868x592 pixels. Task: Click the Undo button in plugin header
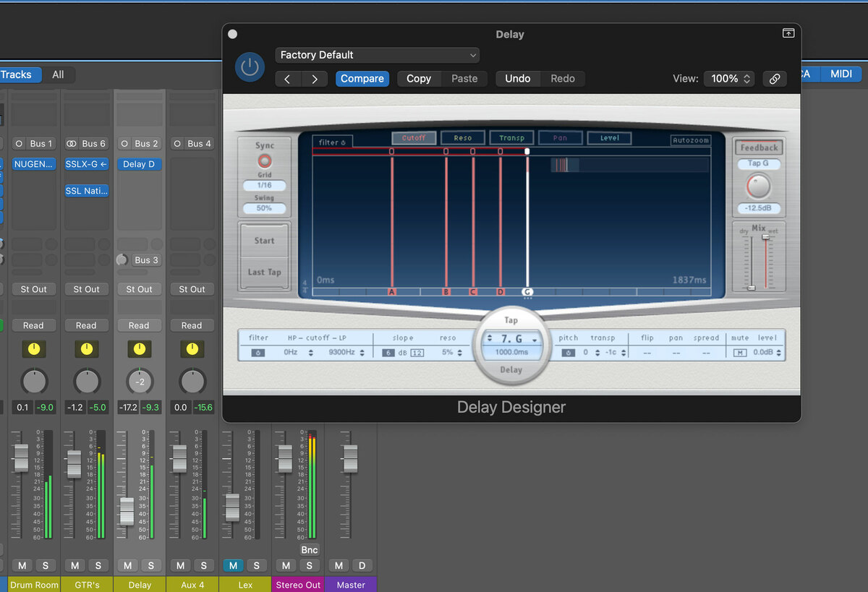[517, 79]
